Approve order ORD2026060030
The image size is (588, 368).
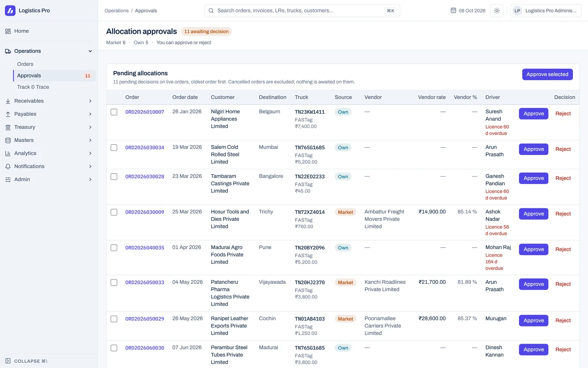(x=534, y=350)
